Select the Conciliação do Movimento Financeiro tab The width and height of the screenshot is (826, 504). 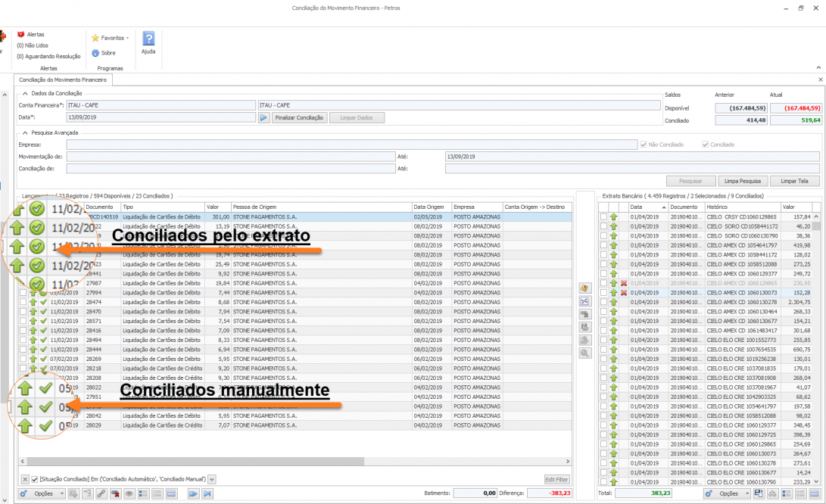click(x=63, y=79)
